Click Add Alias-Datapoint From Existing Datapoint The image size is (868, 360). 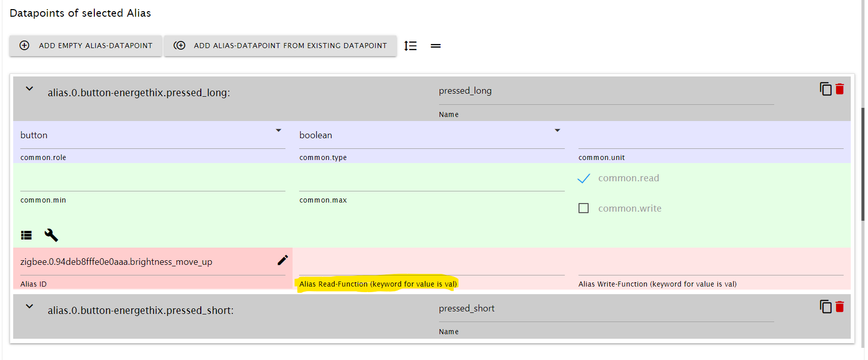coord(280,46)
